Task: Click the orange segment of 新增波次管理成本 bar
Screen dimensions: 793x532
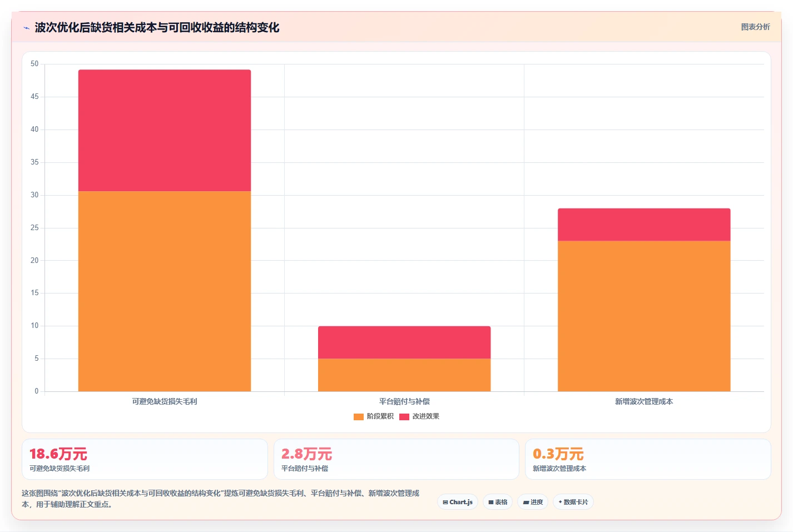Action: point(644,316)
